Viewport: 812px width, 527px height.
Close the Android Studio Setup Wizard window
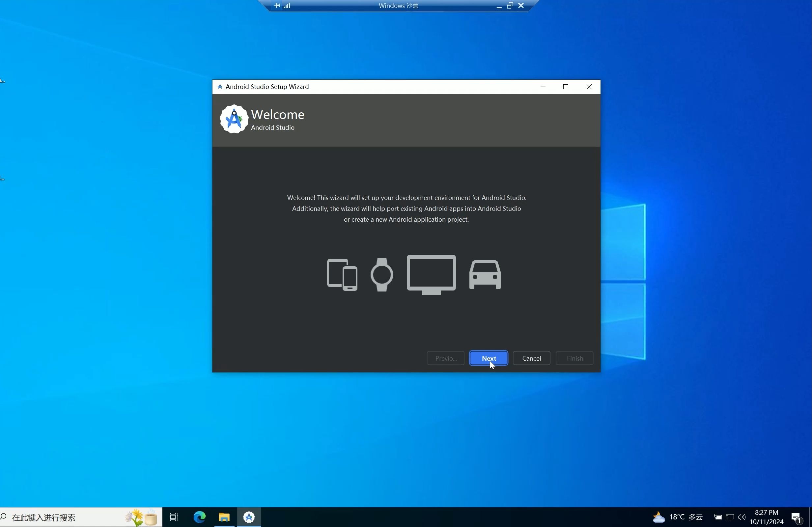[589, 87]
